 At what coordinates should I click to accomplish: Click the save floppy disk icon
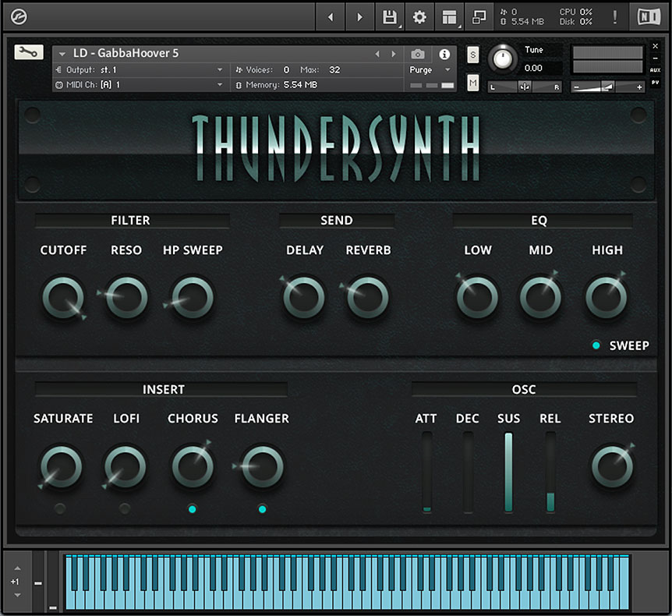[x=388, y=16]
